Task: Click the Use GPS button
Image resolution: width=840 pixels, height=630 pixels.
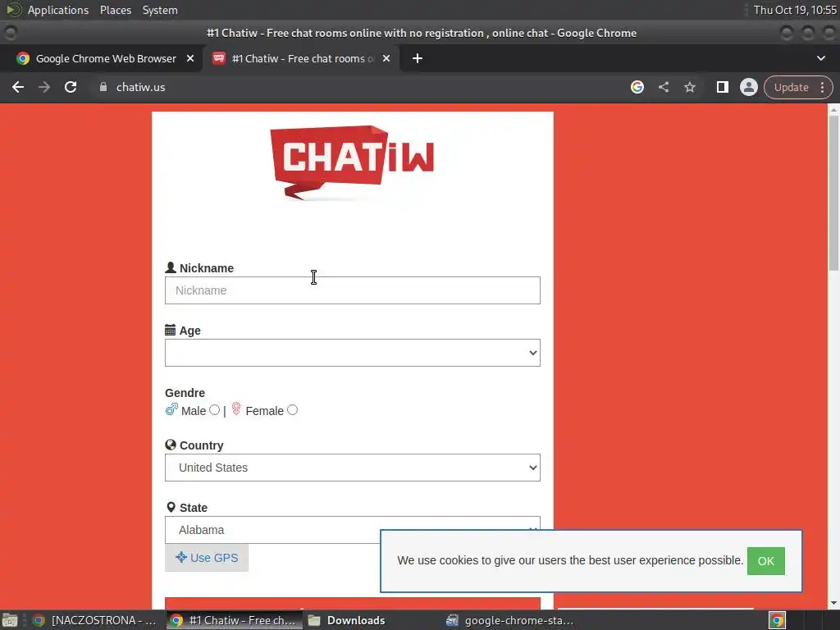Action: 206,558
